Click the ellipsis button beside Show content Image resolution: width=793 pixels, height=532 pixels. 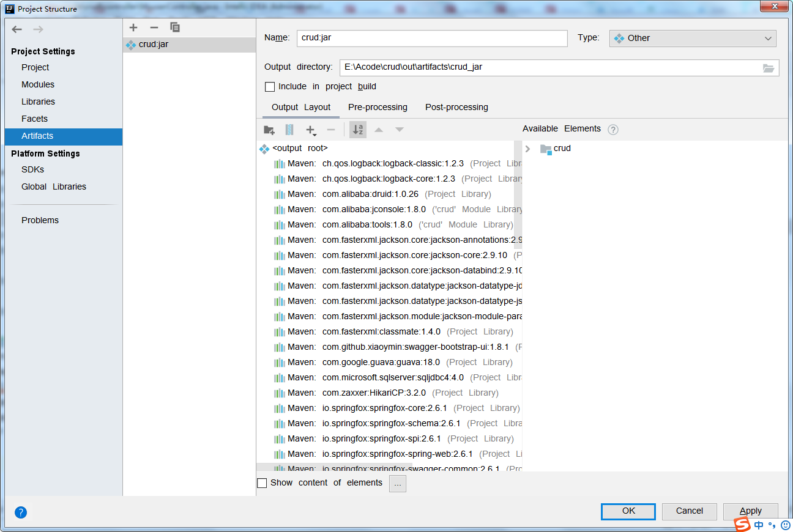398,484
